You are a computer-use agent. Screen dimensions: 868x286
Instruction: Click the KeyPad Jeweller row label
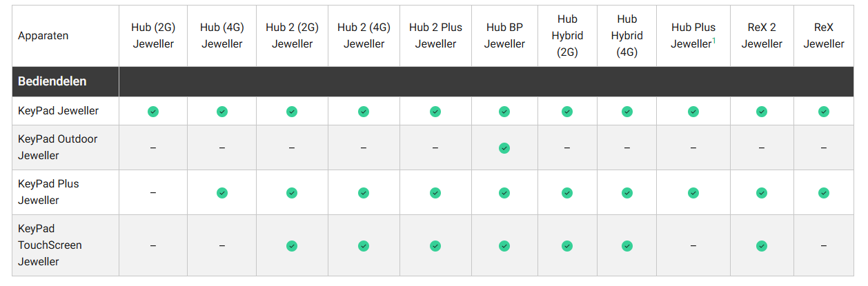coord(58,111)
